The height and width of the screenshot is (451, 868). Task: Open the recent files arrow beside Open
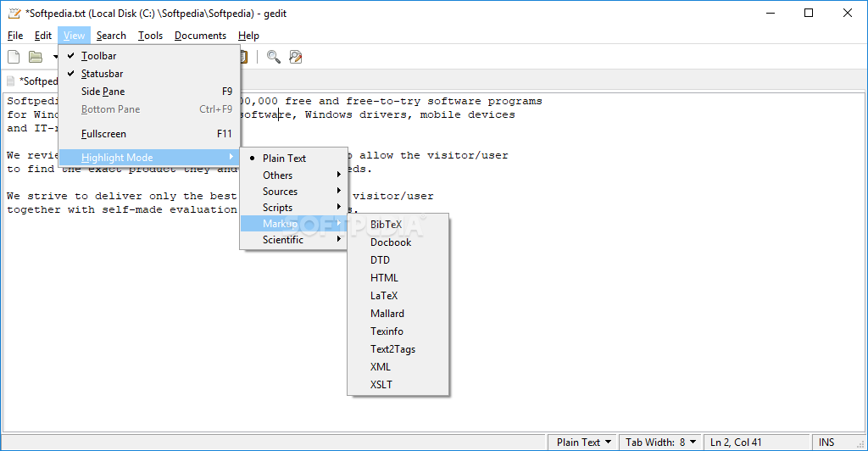pos(55,57)
